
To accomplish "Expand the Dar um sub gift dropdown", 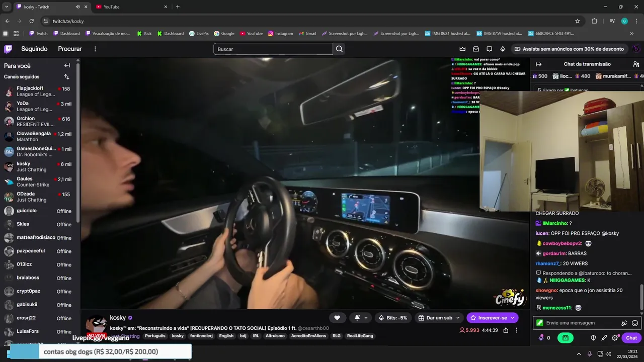I will tap(458, 318).
